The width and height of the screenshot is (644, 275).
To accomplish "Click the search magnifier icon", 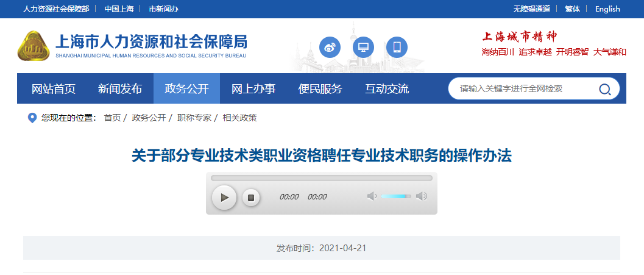I will click(604, 89).
